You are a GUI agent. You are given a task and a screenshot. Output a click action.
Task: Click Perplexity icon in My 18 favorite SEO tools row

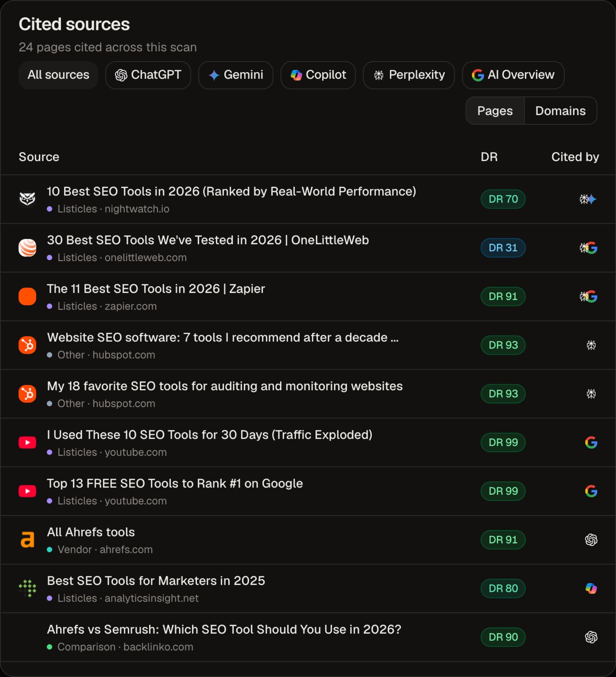click(x=591, y=394)
